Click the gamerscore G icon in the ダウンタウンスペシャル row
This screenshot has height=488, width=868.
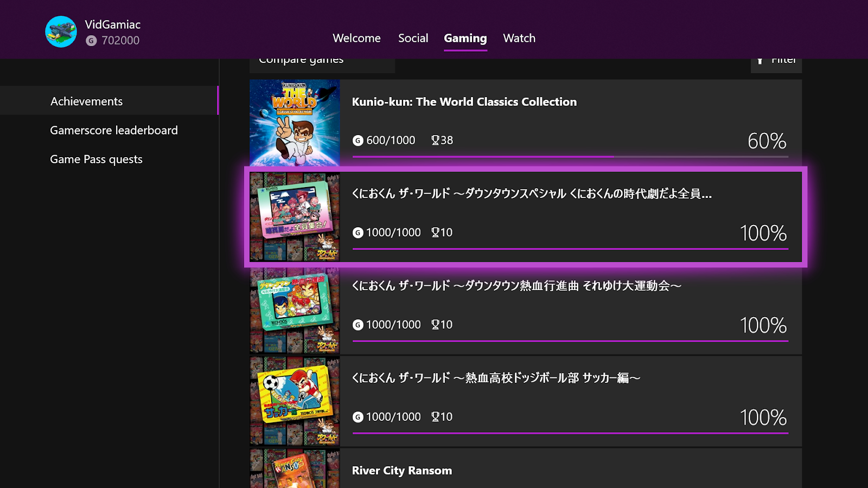pos(358,233)
